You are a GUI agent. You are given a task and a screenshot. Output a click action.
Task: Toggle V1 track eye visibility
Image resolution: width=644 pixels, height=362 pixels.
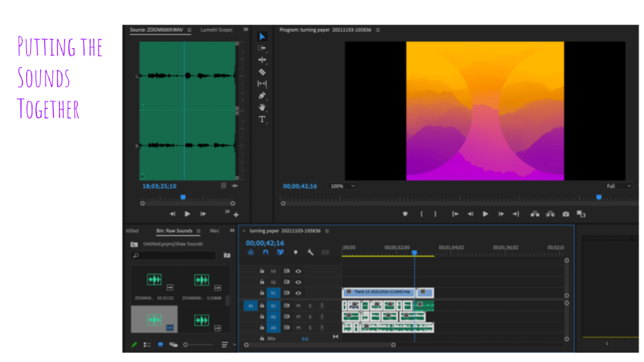[x=298, y=293]
